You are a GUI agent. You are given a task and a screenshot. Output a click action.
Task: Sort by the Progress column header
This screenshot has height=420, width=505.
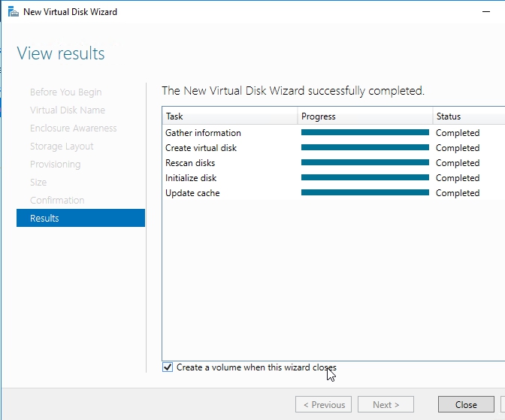pos(365,116)
